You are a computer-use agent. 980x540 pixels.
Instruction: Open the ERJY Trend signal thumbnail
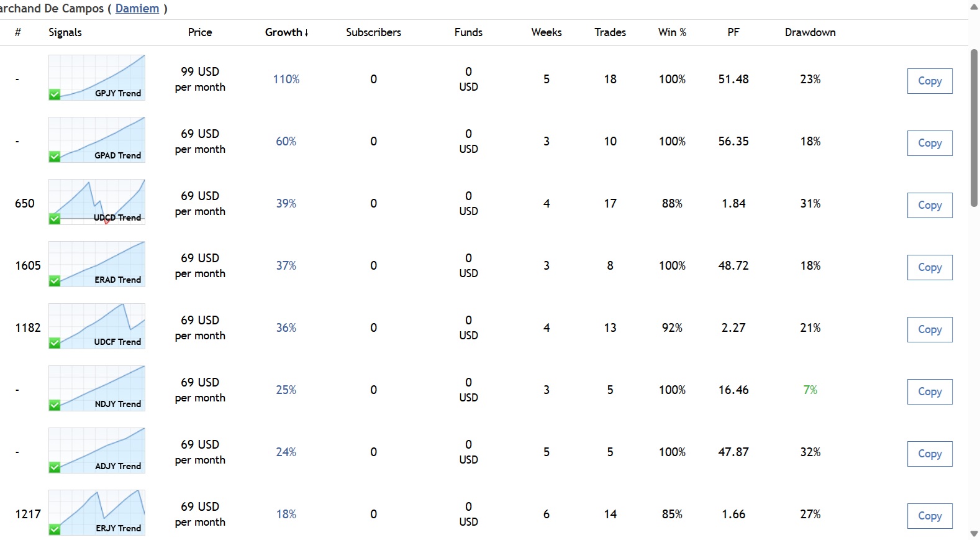(x=97, y=512)
